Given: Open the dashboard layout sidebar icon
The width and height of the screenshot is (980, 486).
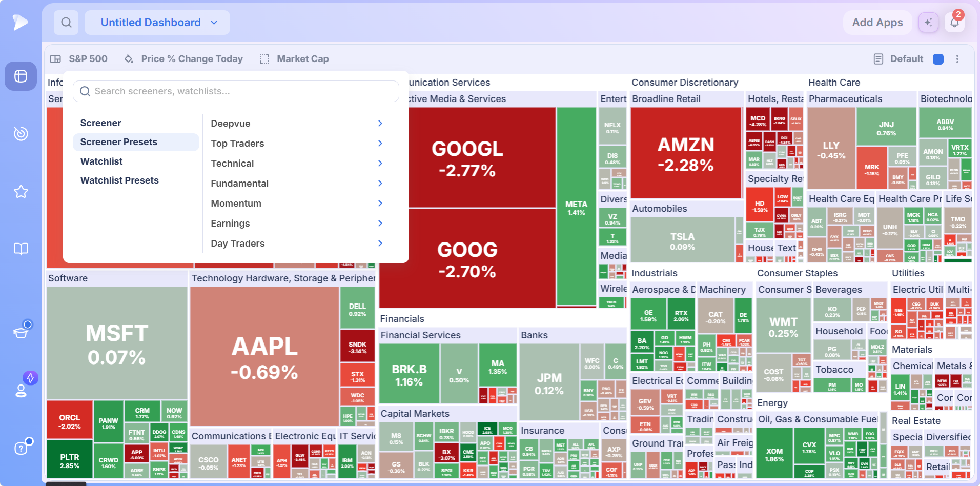Looking at the screenshot, I should point(21,76).
